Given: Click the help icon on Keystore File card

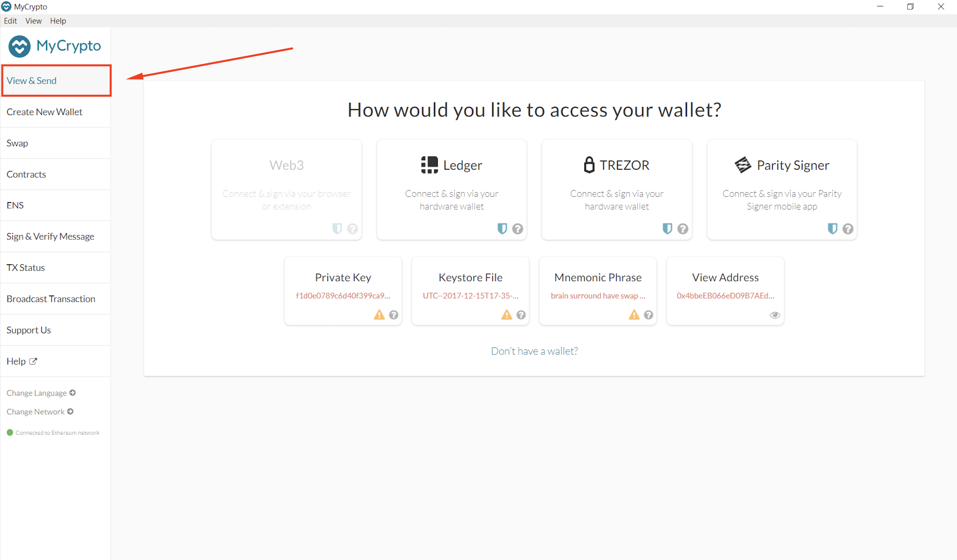Looking at the screenshot, I should coord(521,315).
